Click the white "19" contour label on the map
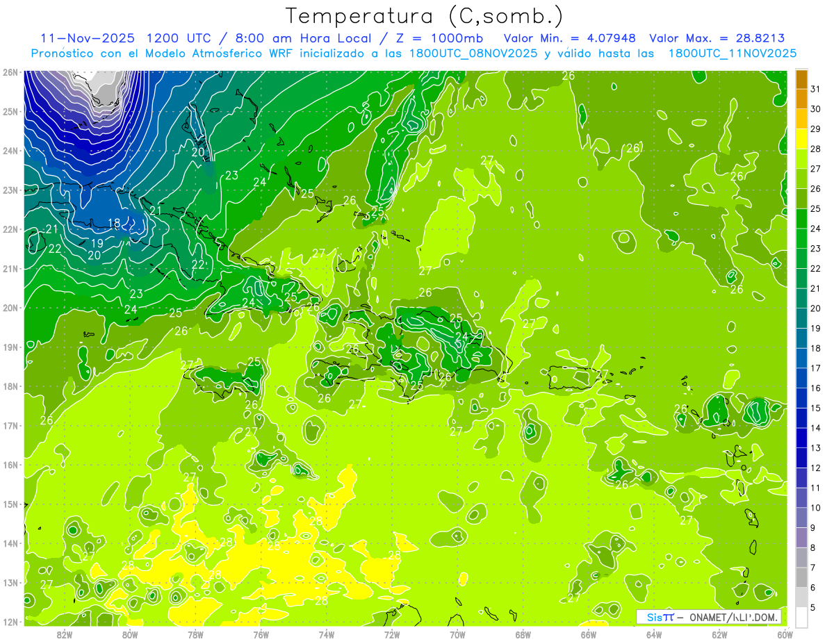The image size is (834, 644). pyautogui.click(x=97, y=243)
